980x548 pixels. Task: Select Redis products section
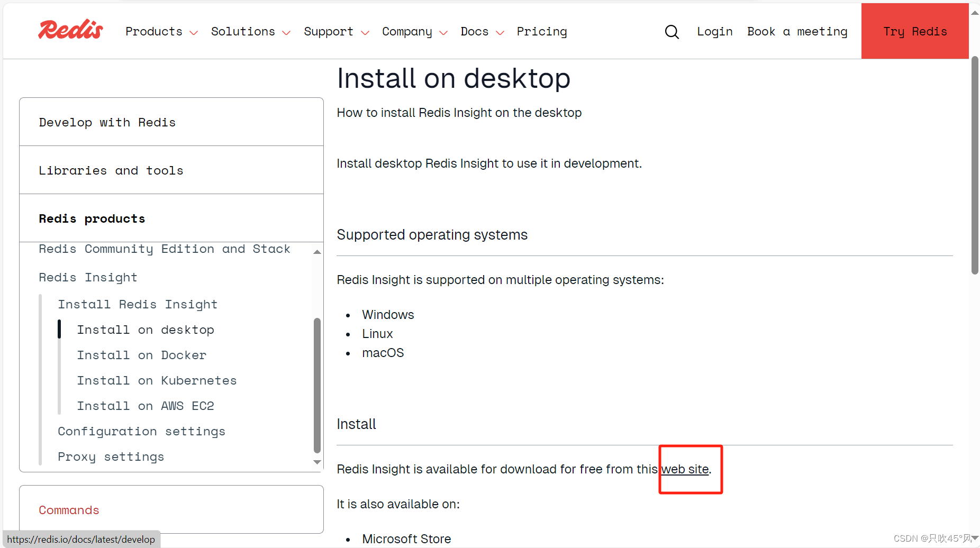click(x=171, y=218)
